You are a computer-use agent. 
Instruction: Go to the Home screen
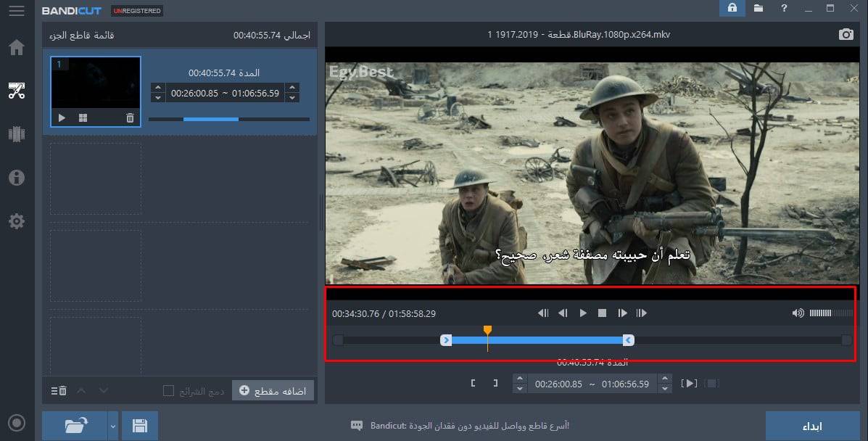[x=17, y=47]
